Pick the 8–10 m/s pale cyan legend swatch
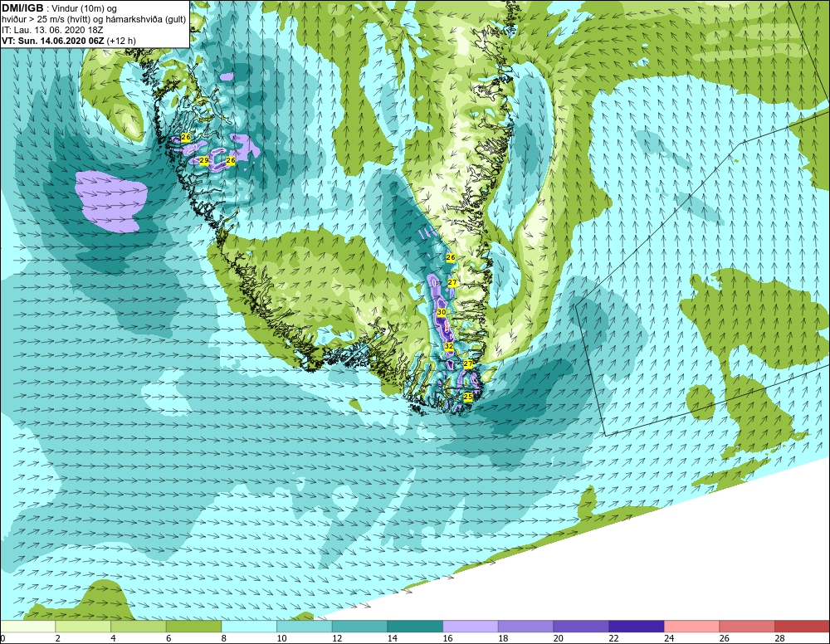 [x=249, y=627]
